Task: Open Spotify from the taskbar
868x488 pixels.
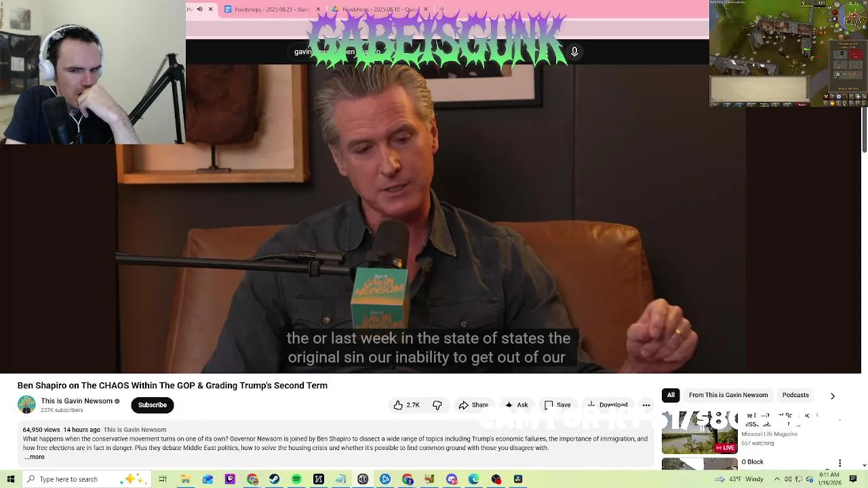Action: pyautogui.click(x=296, y=479)
